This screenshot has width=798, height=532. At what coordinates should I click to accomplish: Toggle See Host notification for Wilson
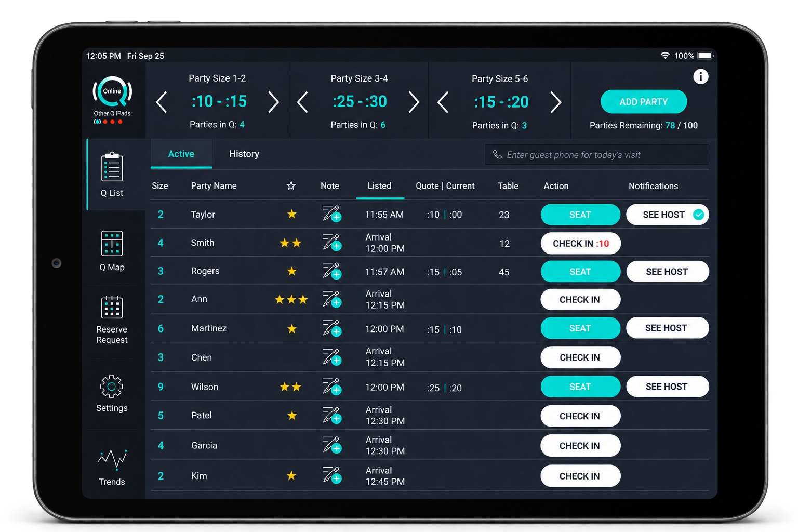point(667,387)
